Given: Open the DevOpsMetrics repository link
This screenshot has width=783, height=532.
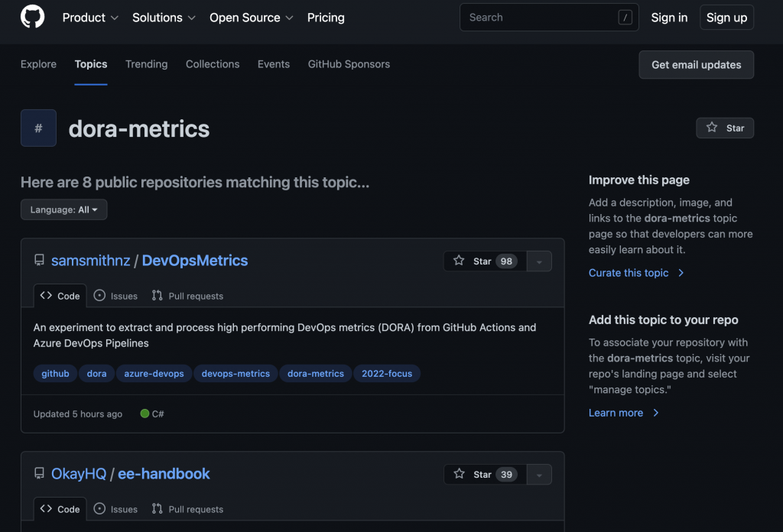Looking at the screenshot, I should pyautogui.click(x=195, y=261).
